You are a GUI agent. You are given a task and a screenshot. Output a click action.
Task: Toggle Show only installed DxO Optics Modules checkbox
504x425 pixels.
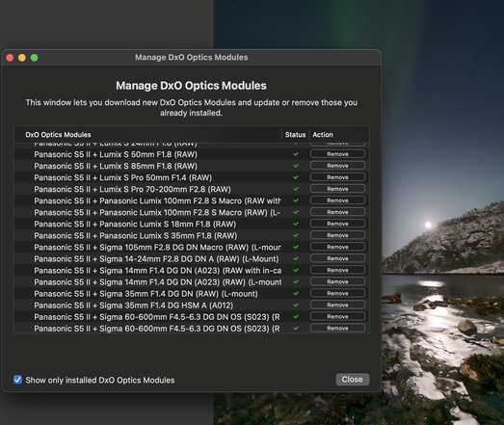[17, 380]
